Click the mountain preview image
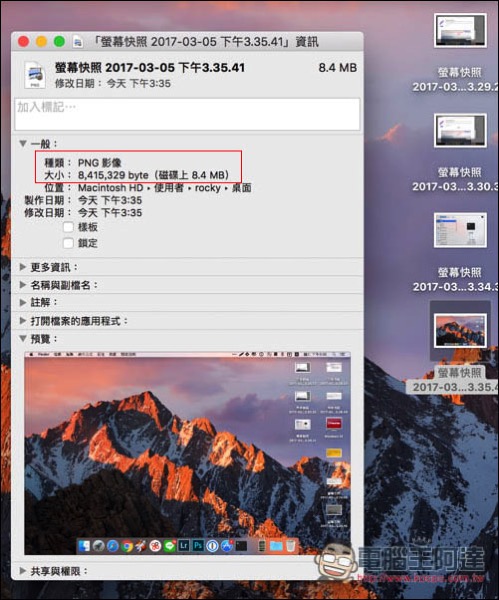 (x=187, y=453)
